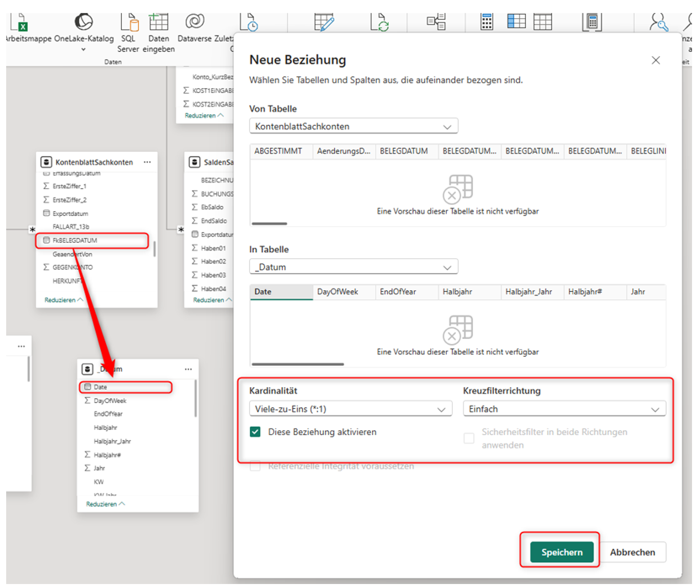Click the user search magnifier icon
Image resolution: width=700 pixels, height=588 pixels.
[x=659, y=22]
